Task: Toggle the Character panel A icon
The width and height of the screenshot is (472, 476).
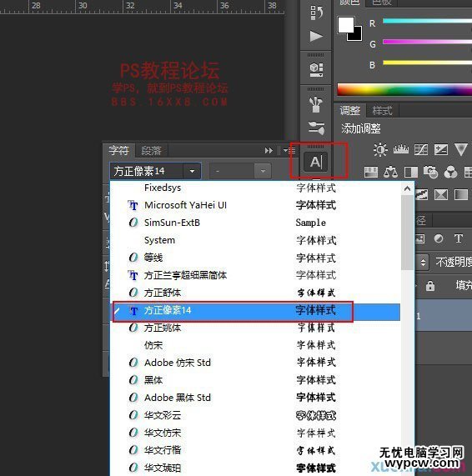Action: coord(316,162)
